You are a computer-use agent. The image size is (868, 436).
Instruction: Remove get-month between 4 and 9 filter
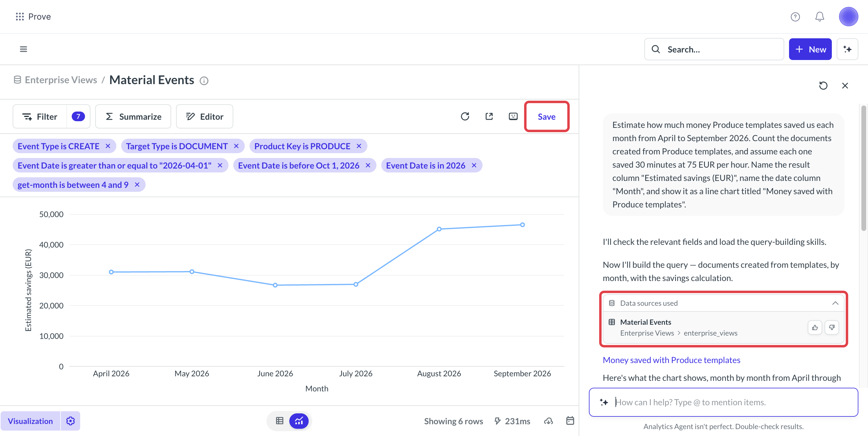point(137,185)
